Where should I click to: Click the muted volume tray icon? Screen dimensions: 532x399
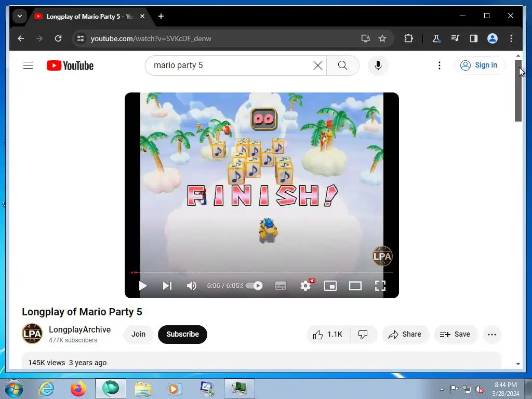click(480, 389)
